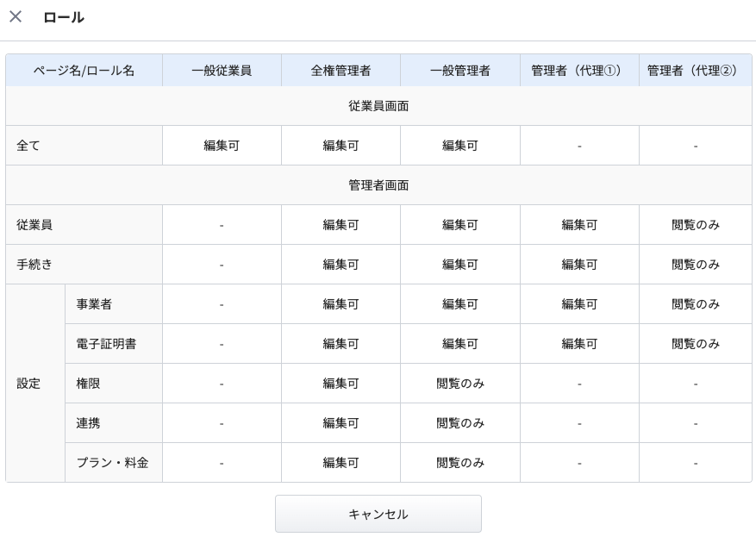Select the プラン・料金 row label
756x537 pixels.
(112, 463)
